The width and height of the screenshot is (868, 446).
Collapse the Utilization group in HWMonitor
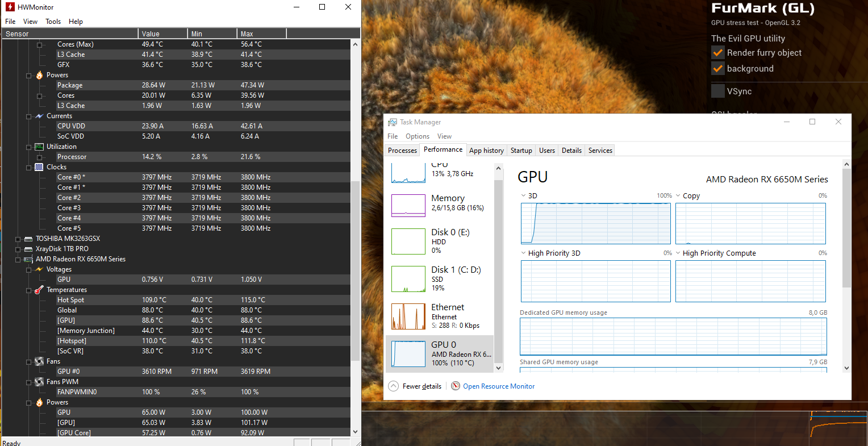point(28,147)
